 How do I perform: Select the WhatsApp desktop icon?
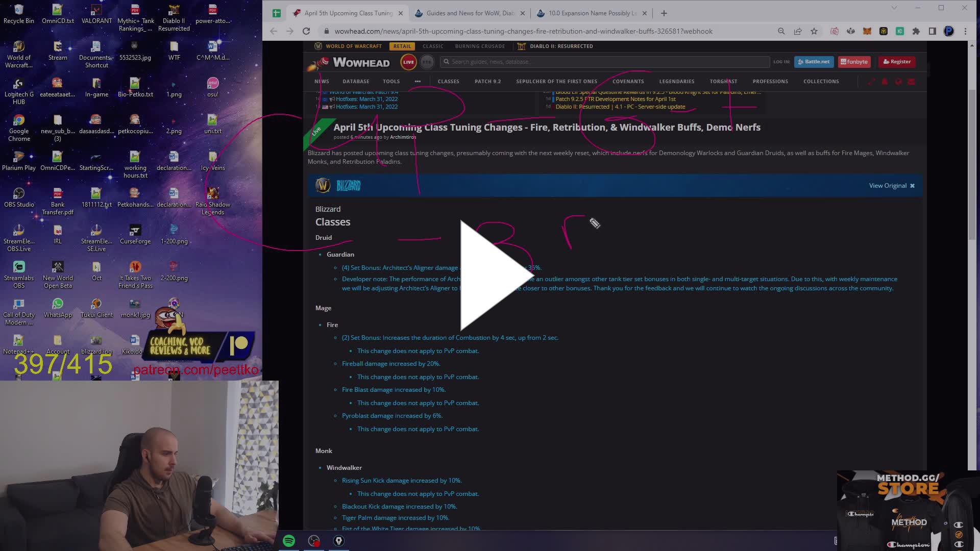click(x=58, y=308)
